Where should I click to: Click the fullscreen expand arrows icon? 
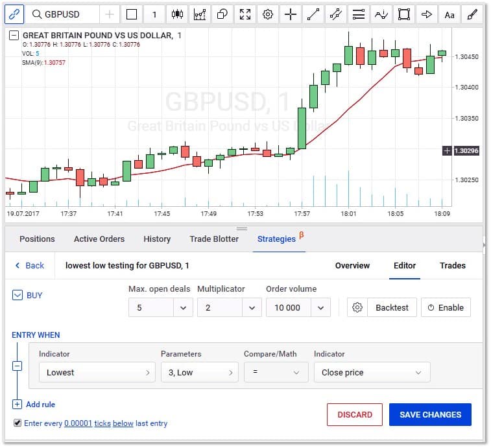245,14
